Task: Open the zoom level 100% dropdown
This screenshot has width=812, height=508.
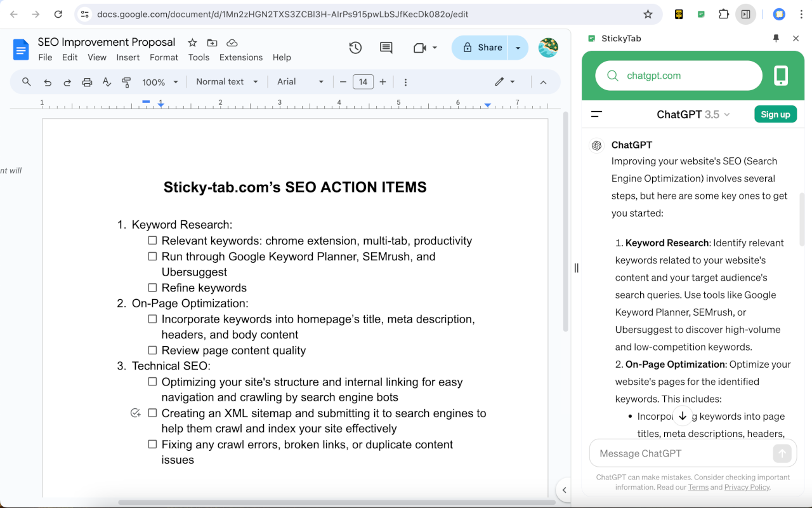Action: point(160,82)
